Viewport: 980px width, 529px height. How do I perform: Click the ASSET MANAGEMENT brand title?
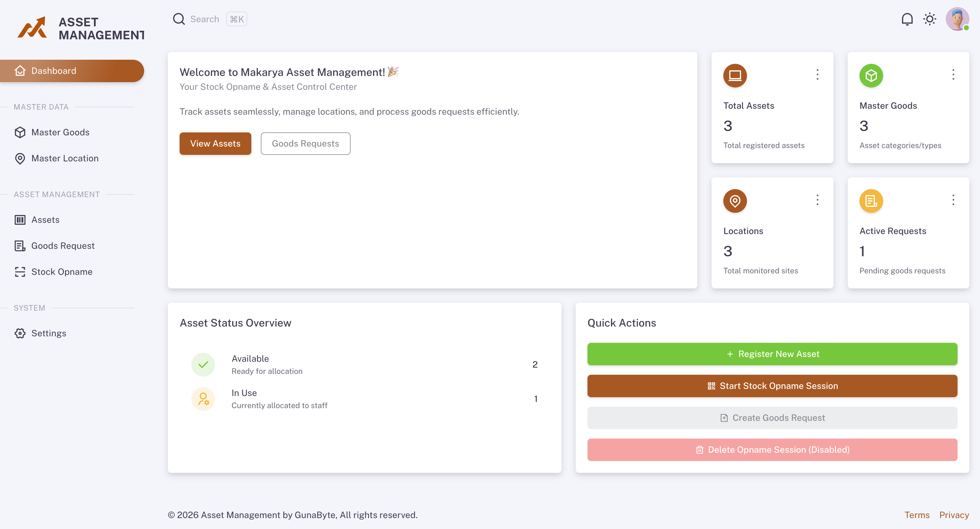(x=101, y=29)
